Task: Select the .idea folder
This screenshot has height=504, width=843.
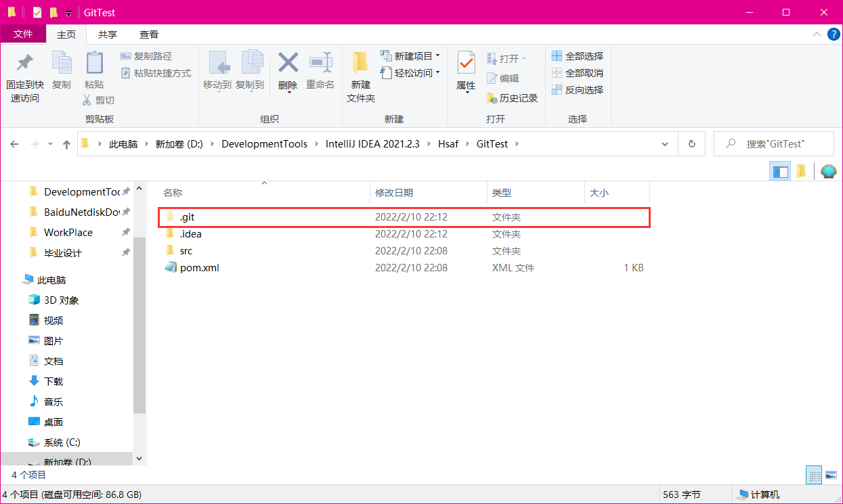Action: click(x=404, y=234)
